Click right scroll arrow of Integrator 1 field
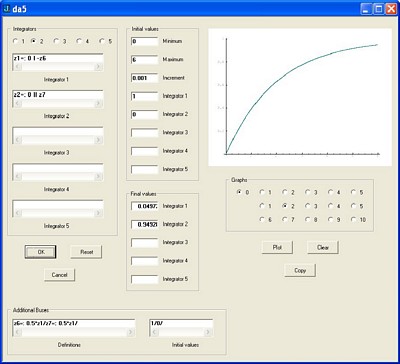The width and height of the screenshot is (400, 364). [x=98, y=66]
